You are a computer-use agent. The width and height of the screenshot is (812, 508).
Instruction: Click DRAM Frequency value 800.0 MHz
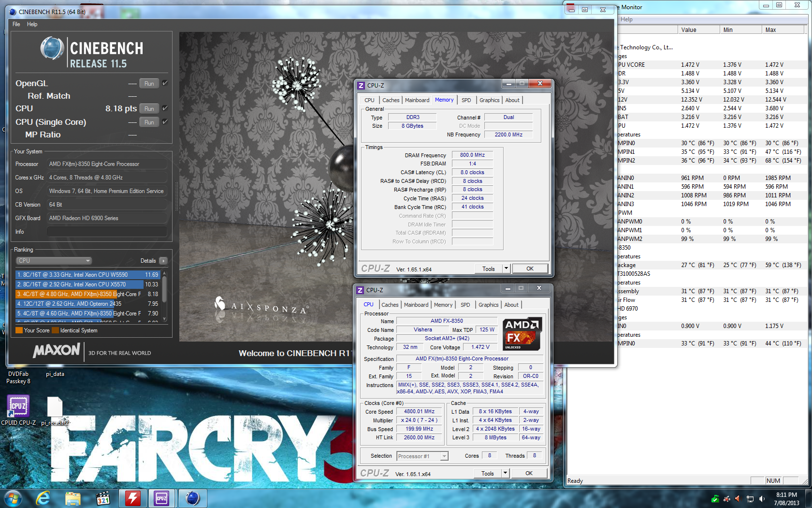[472, 155]
